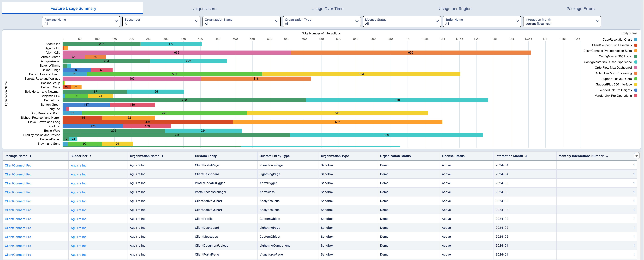Click the ConfigMaster 360 Logic legend swatch
This screenshot has width=644, height=260.
[636, 56]
